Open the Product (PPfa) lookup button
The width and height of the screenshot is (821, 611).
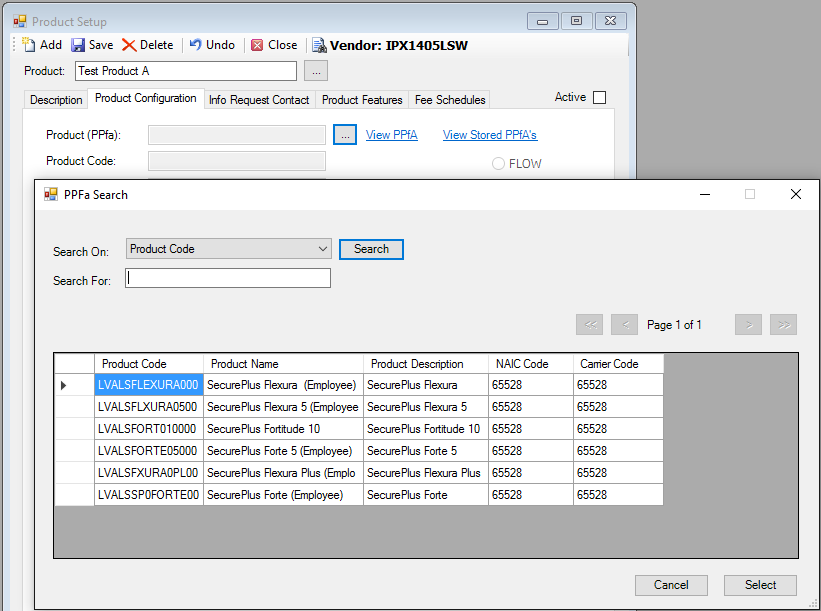[x=344, y=135]
